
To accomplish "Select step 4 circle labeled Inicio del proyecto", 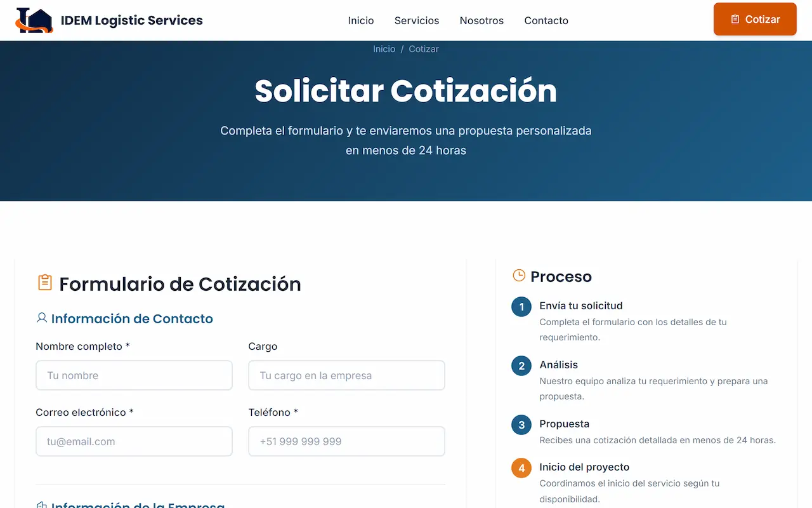I will tap(521, 467).
